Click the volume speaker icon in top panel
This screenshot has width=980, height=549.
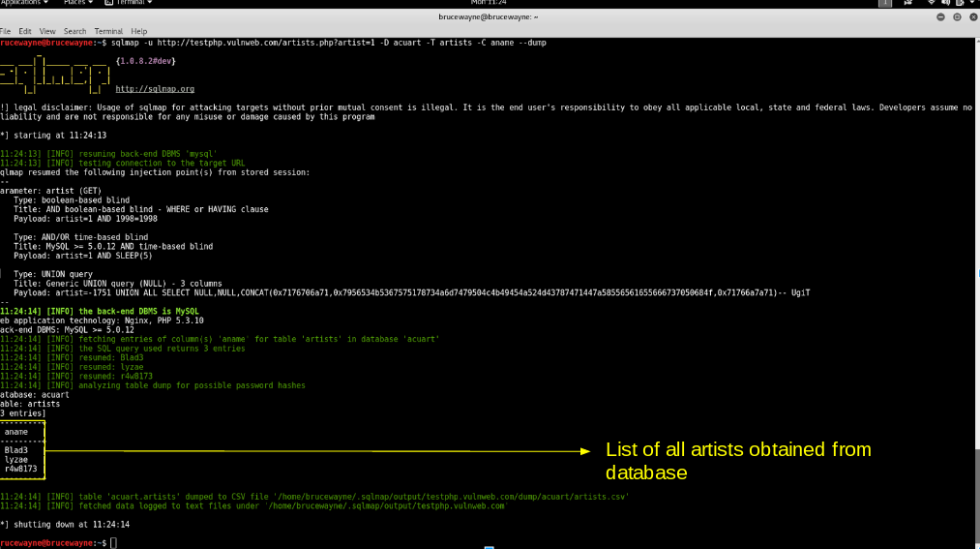tap(945, 3)
